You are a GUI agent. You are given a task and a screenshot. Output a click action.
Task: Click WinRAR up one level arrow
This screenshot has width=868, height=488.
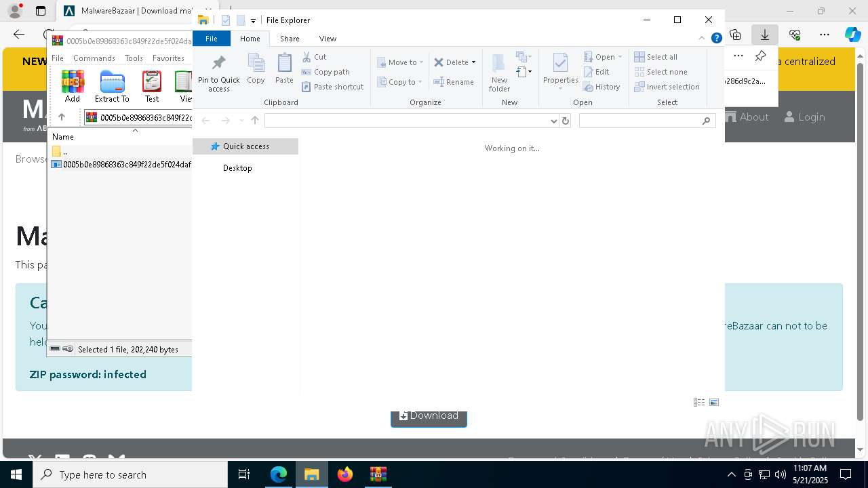[x=62, y=117]
